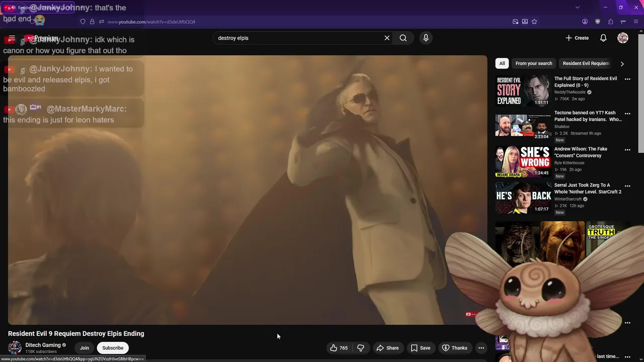Subscribe to Ditech Gaming
644x362 pixels.
point(113,348)
